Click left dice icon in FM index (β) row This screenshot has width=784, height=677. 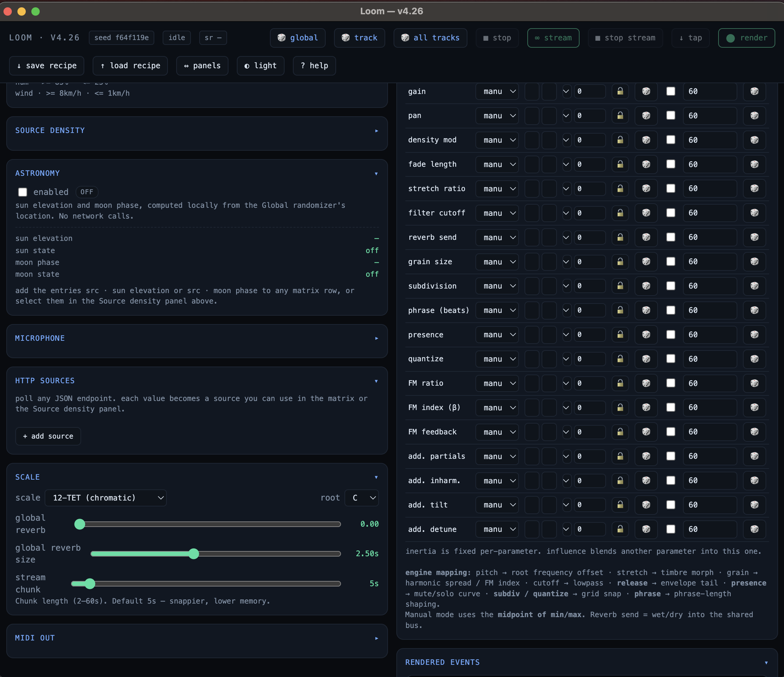646,407
